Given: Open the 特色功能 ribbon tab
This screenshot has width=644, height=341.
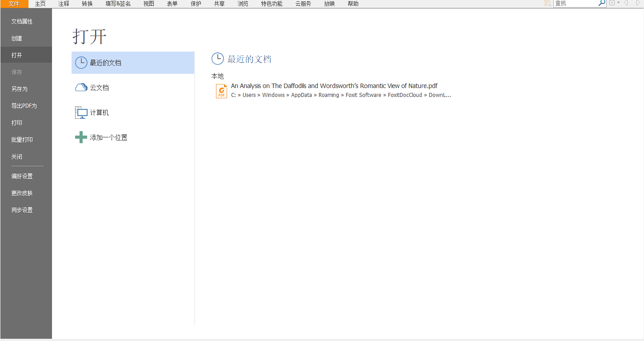Looking at the screenshot, I should [272, 4].
